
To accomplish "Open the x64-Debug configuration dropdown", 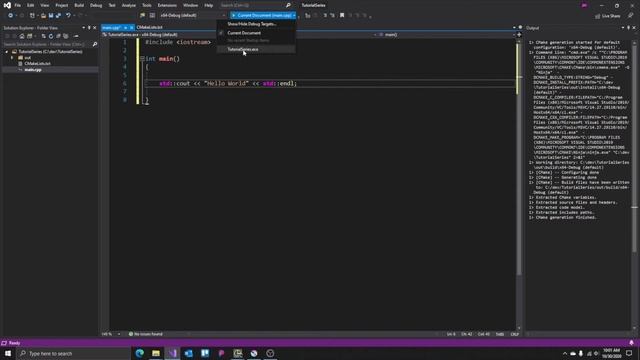I will (x=193, y=16).
